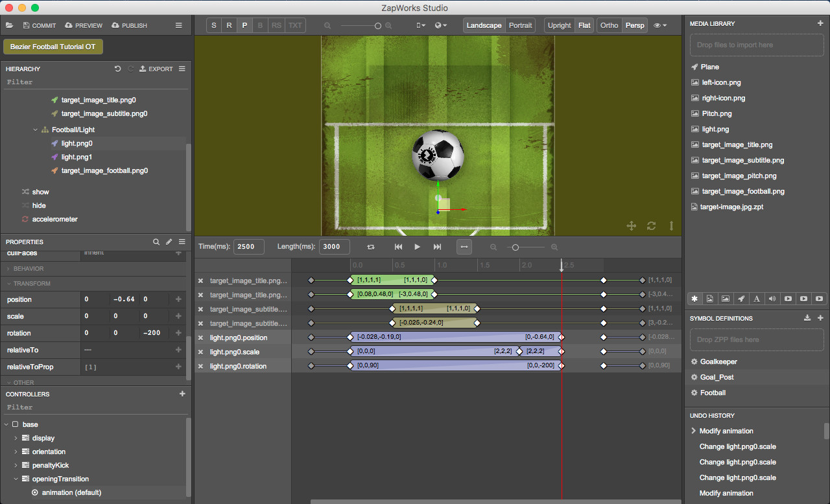The image size is (830, 504).
Task: Select the text filter in Media Library
Action: (x=757, y=298)
